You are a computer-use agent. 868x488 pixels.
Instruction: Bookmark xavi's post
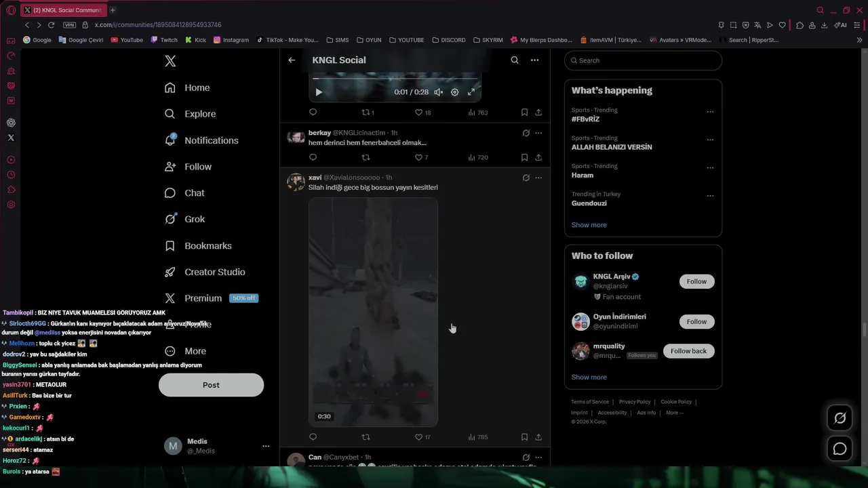[x=524, y=437]
